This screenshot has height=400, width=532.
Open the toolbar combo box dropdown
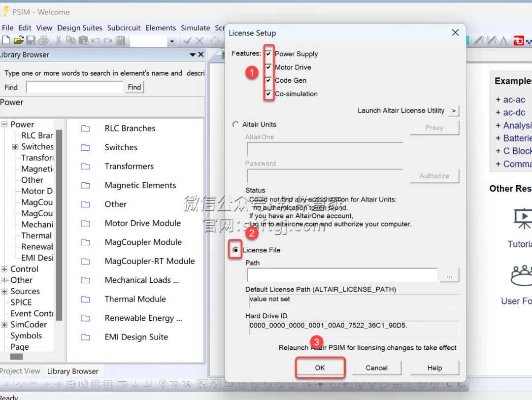pos(172,41)
